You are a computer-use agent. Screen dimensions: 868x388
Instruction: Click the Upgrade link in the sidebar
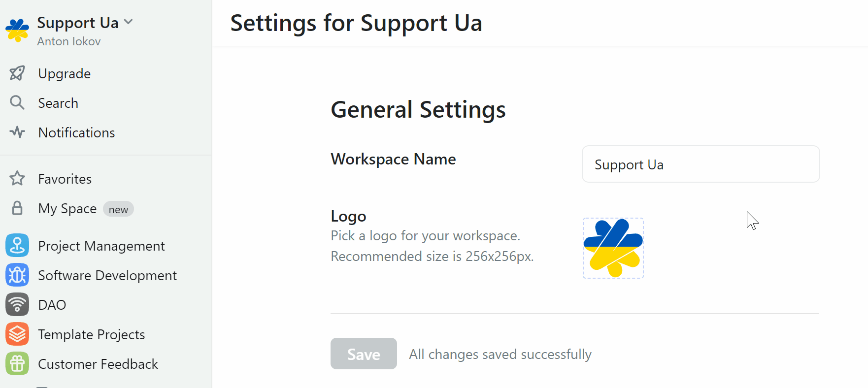coord(64,73)
